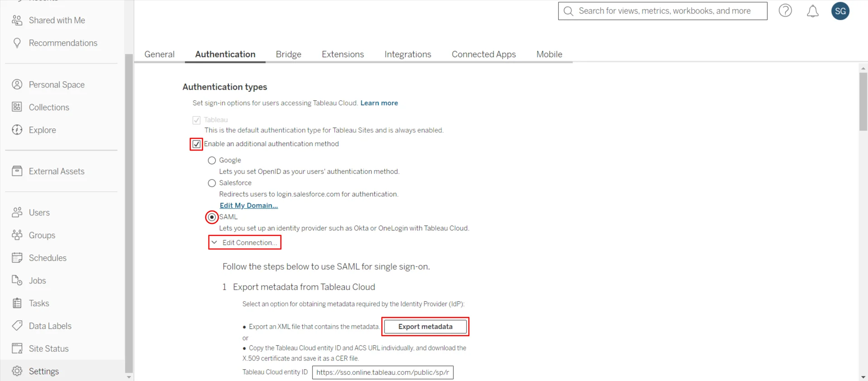Screen dimensions: 868x381
Task: Click the External Assets box icon
Action: (17, 171)
